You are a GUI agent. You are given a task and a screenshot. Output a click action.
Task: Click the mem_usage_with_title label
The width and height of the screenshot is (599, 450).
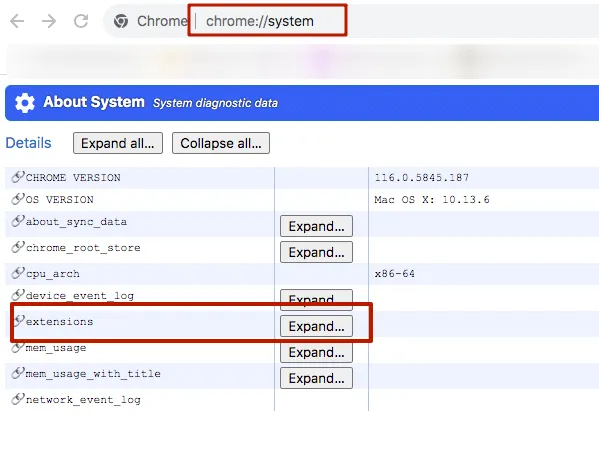[x=93, y=374]
